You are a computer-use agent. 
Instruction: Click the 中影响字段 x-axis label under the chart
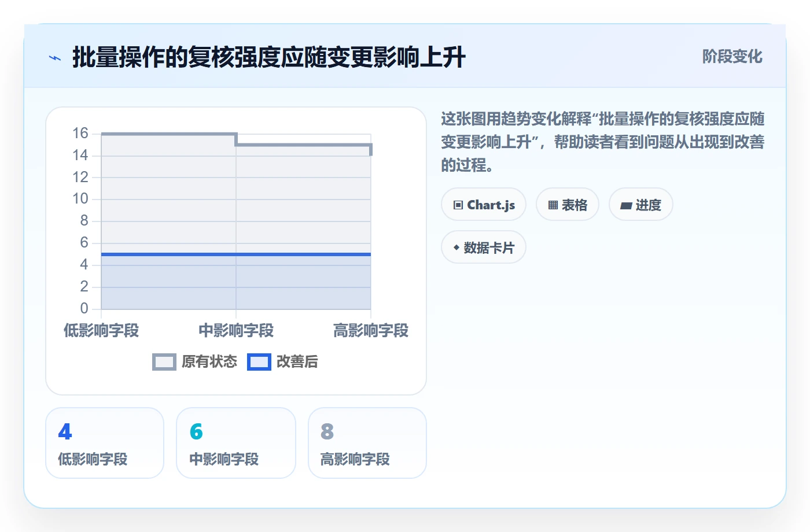(x=236, y=331)
